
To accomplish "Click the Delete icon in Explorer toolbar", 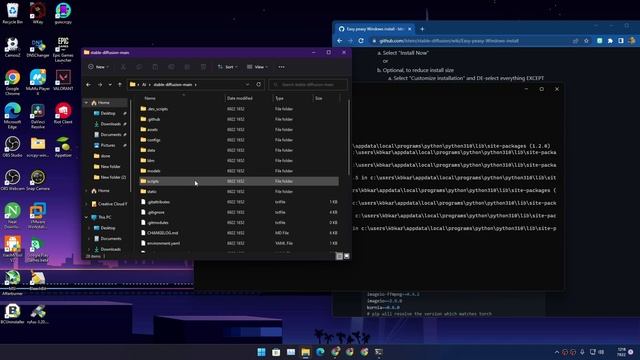I will (203, 67).
